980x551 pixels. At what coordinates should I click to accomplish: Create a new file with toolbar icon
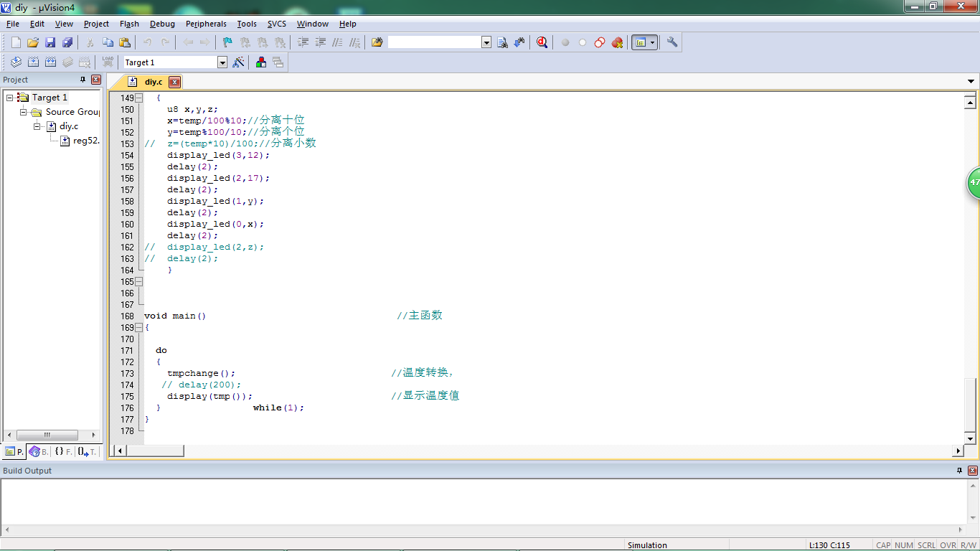pyautogui.click(x=16, y=42)
